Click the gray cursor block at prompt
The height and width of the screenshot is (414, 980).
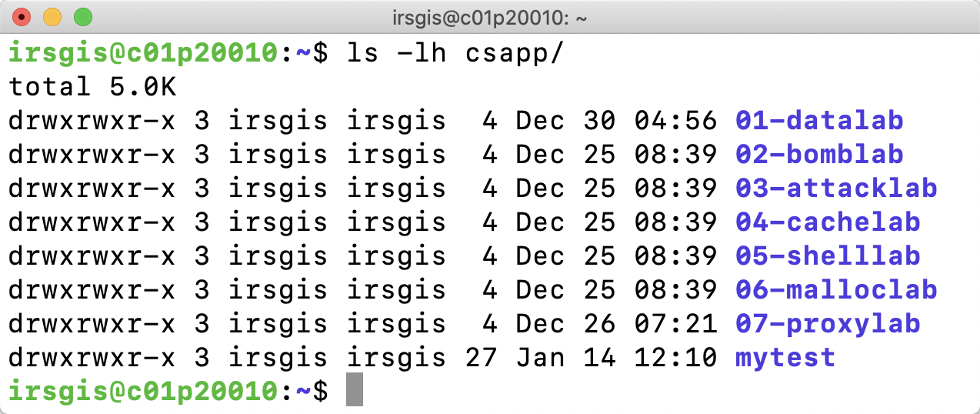pyautogui.click(x=354, y=390)
